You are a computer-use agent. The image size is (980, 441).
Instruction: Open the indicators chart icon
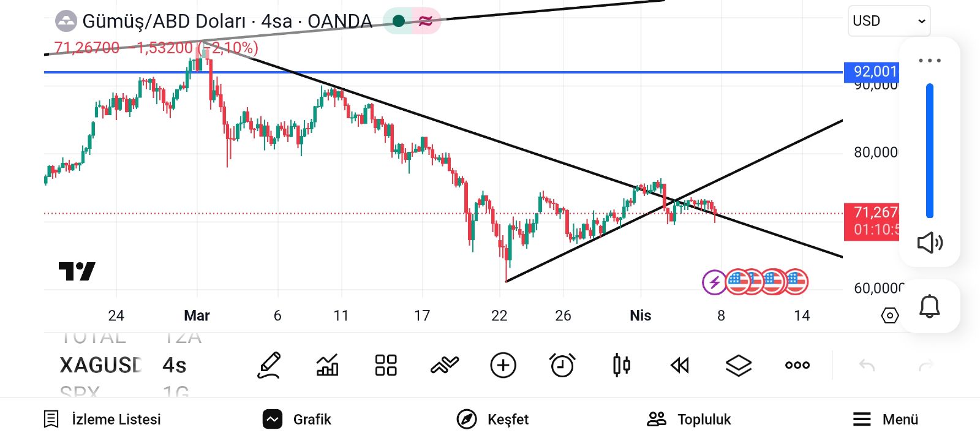(327, 366)
